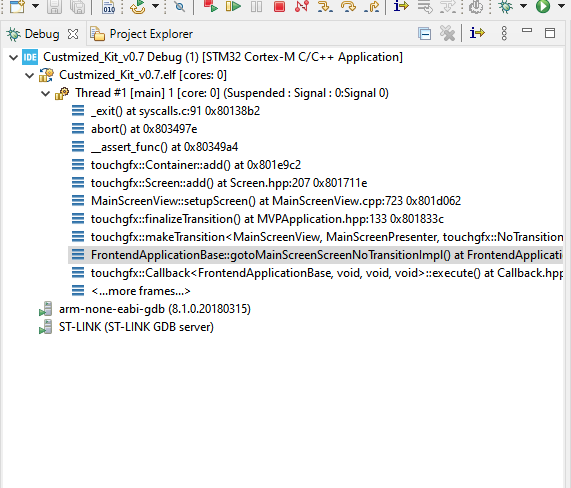Click the process icon beside ST-LINK entry
The image size is (571, 488).
click(x=46, y=327)
